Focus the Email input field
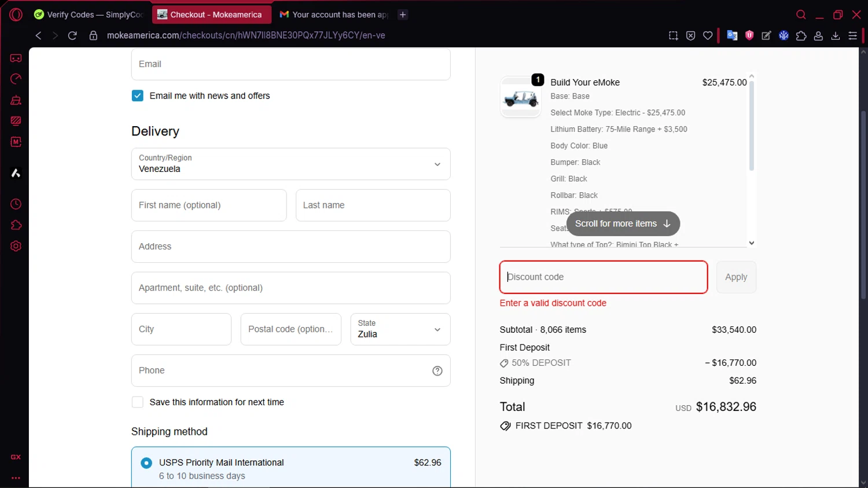The height and width of the screenshot is (488, 868). pyautogui.click(x=290, y=64)
